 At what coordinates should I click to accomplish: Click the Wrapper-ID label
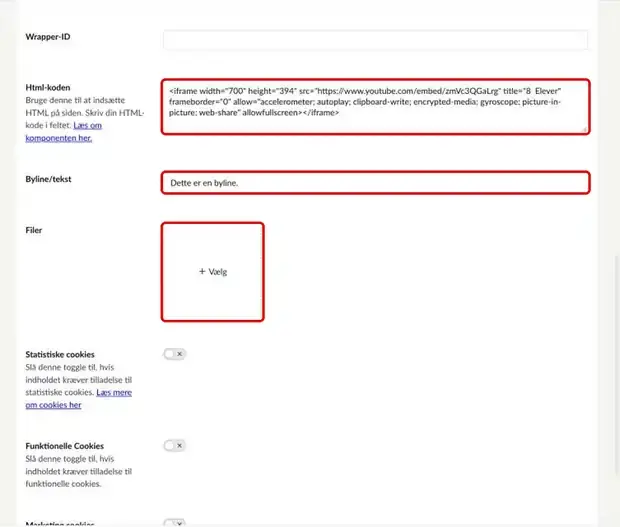point(48,37)
